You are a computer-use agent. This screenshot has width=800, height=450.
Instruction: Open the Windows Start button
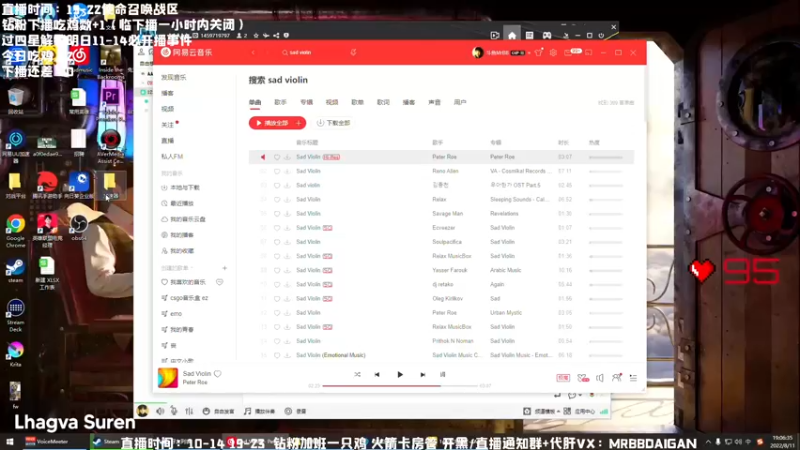point(9,442)
